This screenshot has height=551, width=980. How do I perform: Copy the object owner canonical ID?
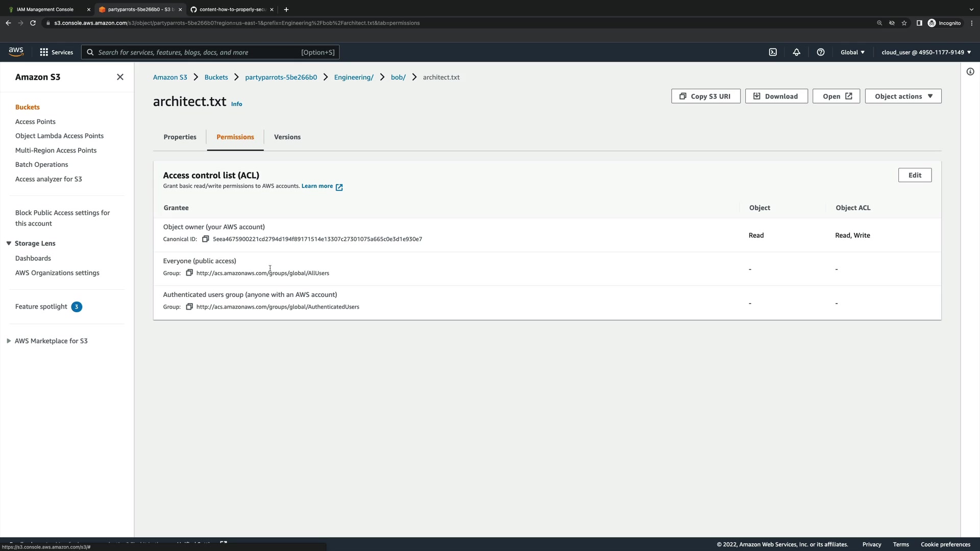205,239
